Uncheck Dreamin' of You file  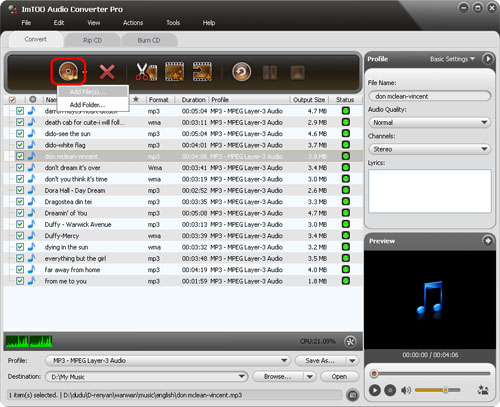[x=20, y=213]
